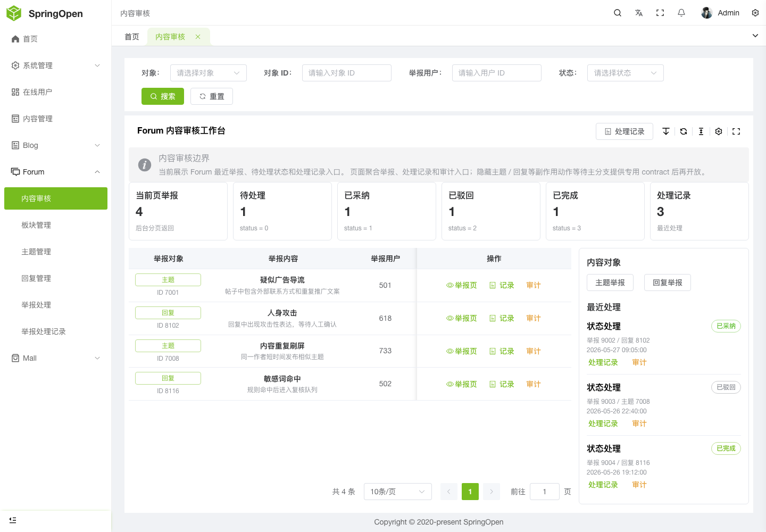Select 举报处理记录 under Forum
The height and width of the screenshot is (532, 766).
(x=56, y=331)
